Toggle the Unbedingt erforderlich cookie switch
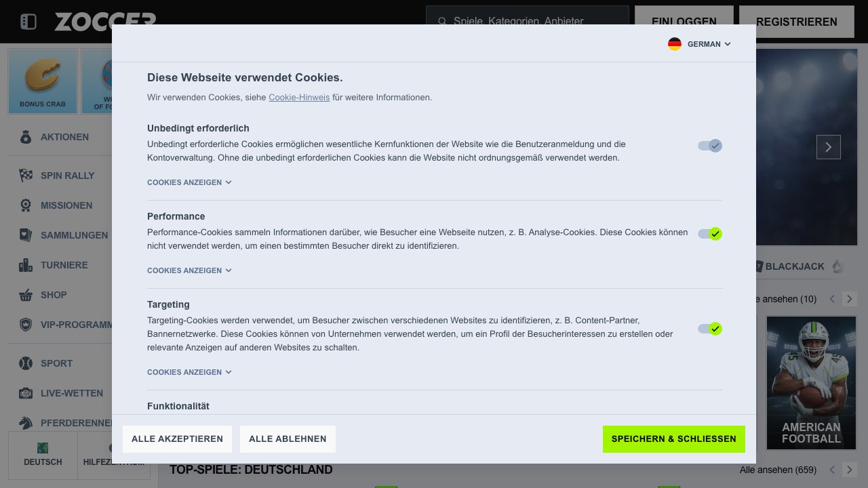Screen dimensions: 868x488 [710, 146]
